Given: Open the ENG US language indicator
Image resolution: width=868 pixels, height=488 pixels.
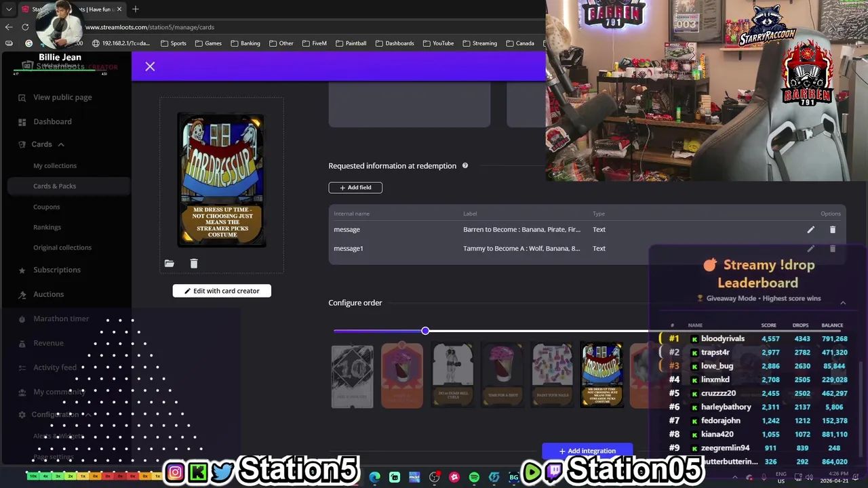Looking at the screenshot, I should 781,477.
